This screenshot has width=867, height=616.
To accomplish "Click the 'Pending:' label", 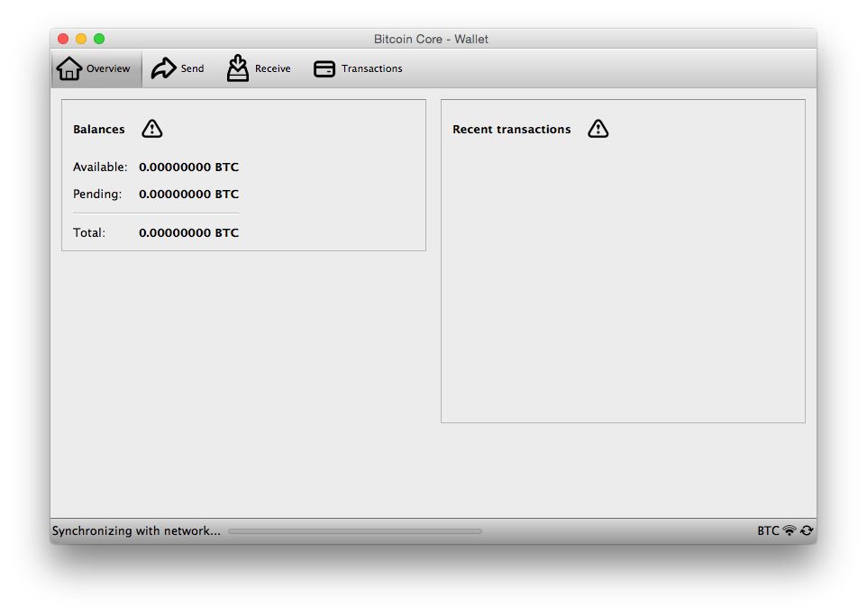I will tap(97, 194).
